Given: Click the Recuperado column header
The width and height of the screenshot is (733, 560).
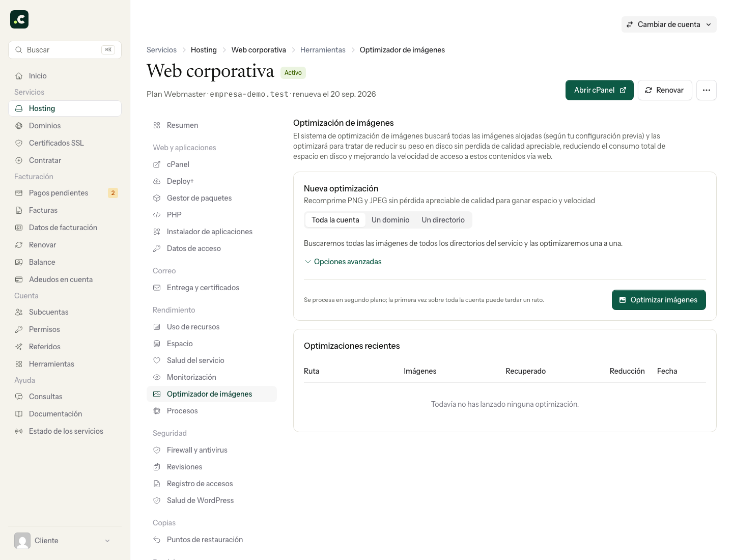Looking at the screenshot, I should pyautogui.click(x=525, y=371).
